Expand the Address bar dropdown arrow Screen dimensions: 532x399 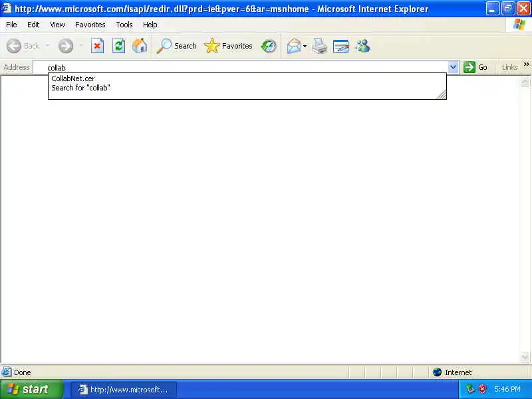click(x=453, y=67)
